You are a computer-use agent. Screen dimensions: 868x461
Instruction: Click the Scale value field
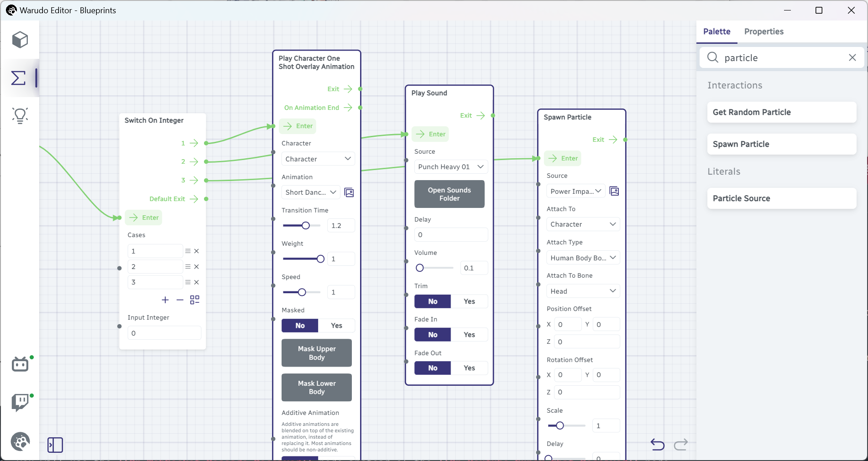pyautogui.click(x=606, y=426)
